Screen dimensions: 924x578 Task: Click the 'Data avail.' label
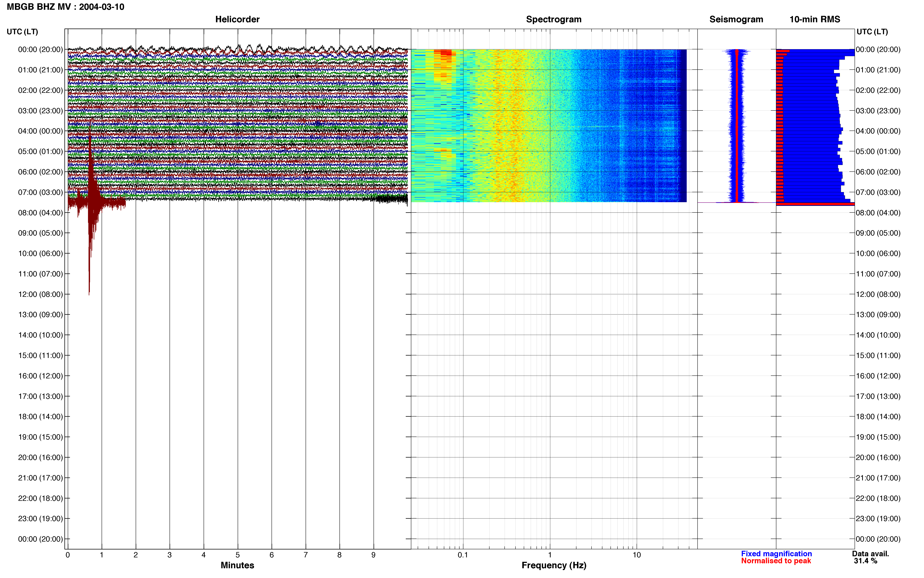(x=870, y=554)
